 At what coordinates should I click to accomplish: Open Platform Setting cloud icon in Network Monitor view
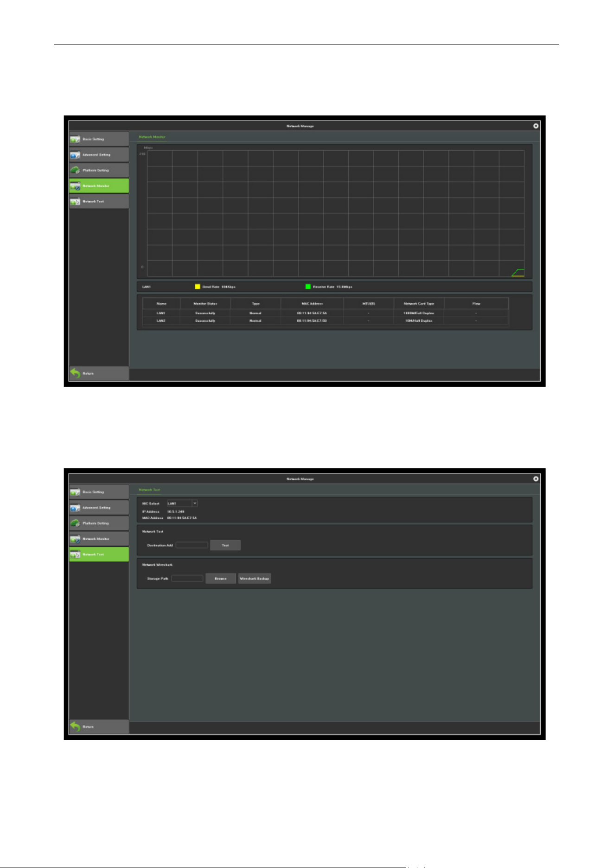[75, 170]
